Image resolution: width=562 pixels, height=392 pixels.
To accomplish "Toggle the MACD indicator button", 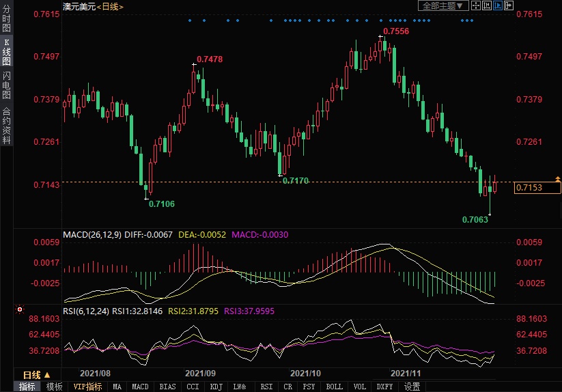I will pos(140,387).
